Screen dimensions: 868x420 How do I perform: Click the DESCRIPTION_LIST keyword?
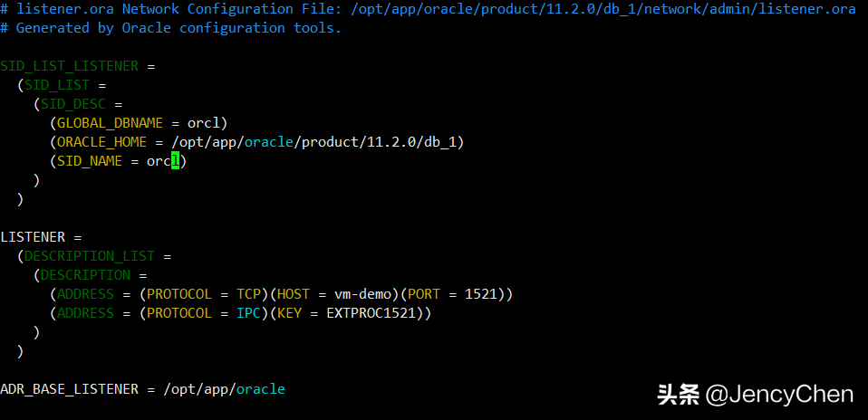90,256
